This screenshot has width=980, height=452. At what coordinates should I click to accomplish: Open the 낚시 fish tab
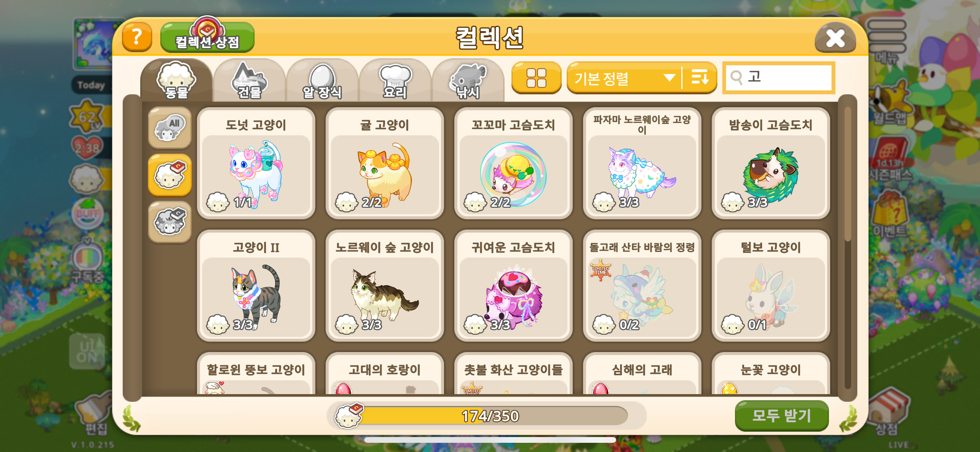[468, 81]
